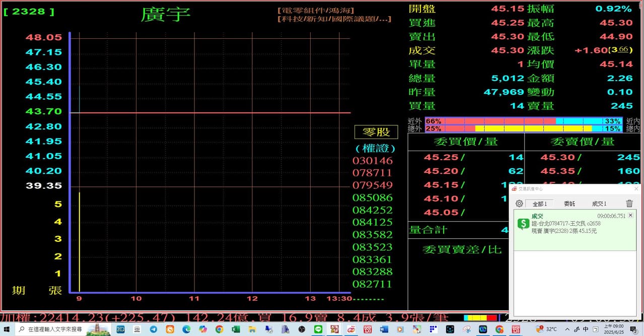Select warrant 085086 in the list
This screenshot has width=644, height=336.
click(x=372, y=197)
